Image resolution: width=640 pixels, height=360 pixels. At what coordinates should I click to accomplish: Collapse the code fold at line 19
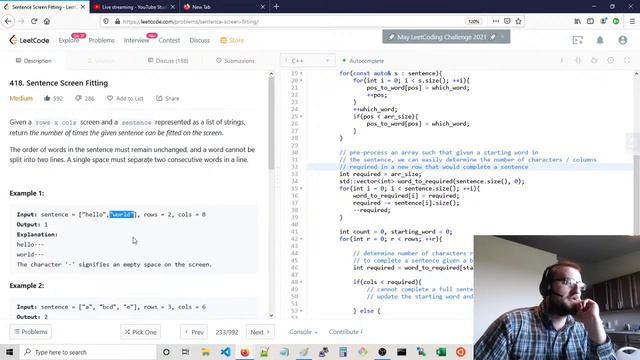[301, 73]
